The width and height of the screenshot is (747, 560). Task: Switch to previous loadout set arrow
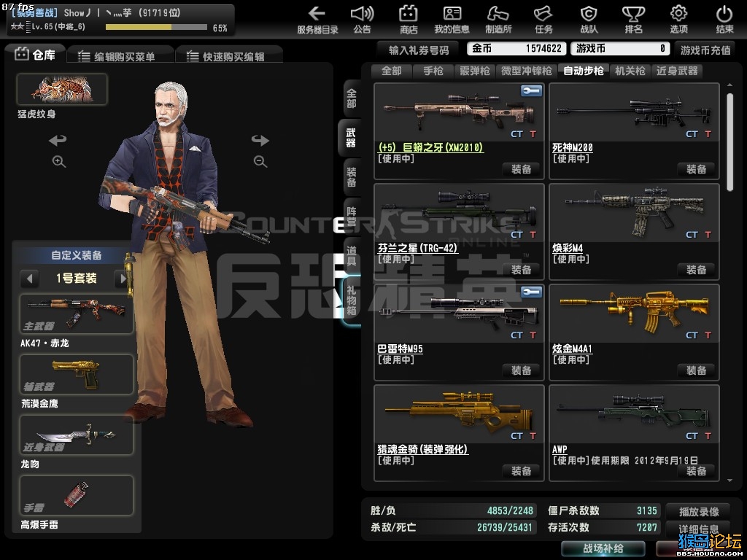point(29,278)
